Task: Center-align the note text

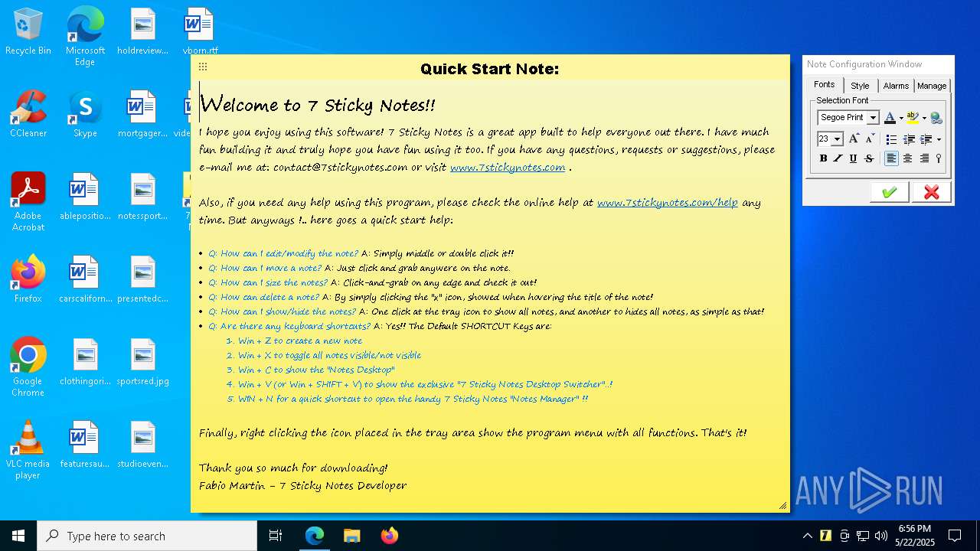Action: click(x=908, y=158)
